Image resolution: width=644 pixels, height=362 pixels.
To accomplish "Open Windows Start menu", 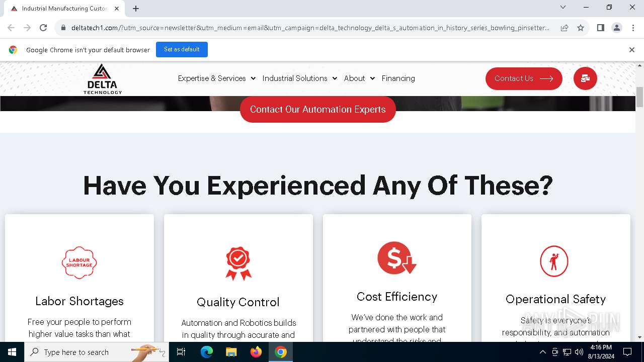I will pos(12,352).
